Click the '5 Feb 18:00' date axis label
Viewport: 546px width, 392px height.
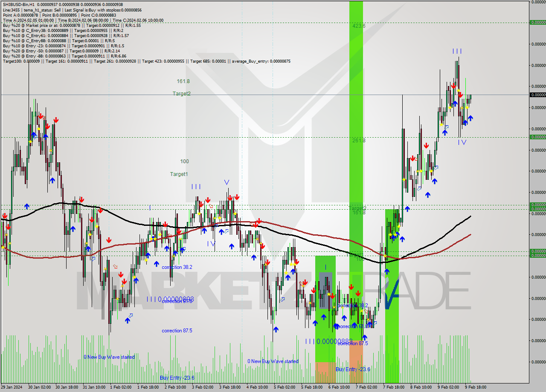pyautogui.click(x=312, y=387)
